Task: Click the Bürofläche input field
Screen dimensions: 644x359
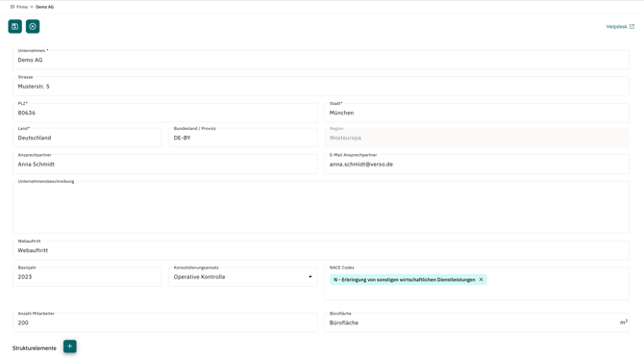Action: [x=477, y=322]
